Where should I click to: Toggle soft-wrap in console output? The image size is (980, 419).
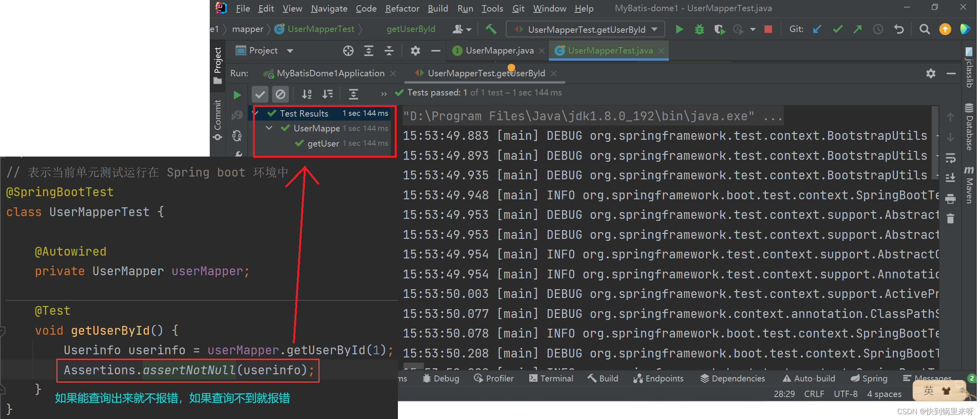click(x=950, y=159)
